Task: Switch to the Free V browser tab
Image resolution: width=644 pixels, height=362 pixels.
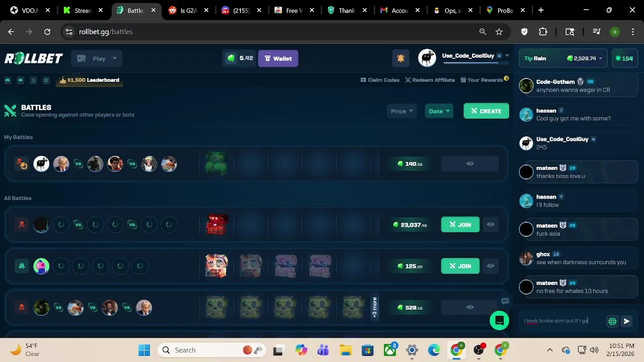Action: 294,10
